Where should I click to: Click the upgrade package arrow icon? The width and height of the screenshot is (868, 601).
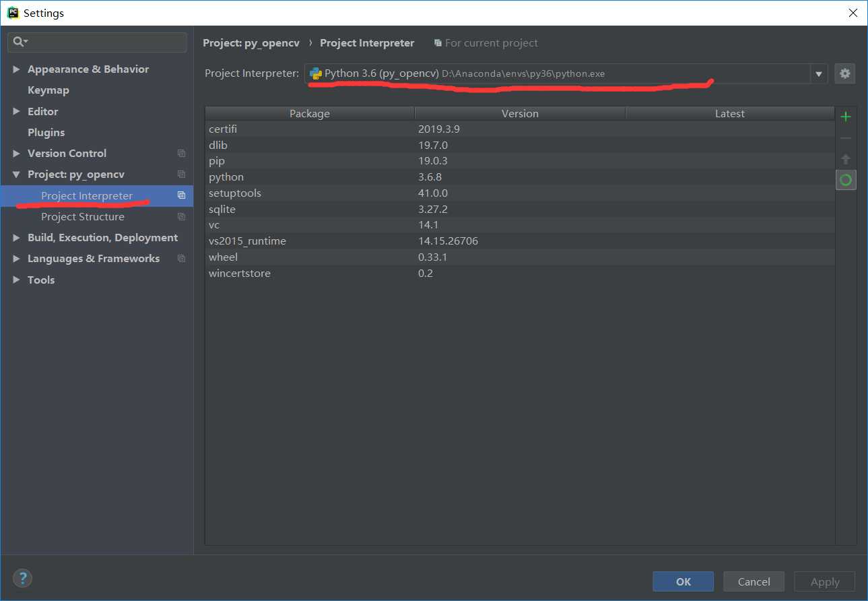pyautogui.click(x=846, y=159)
